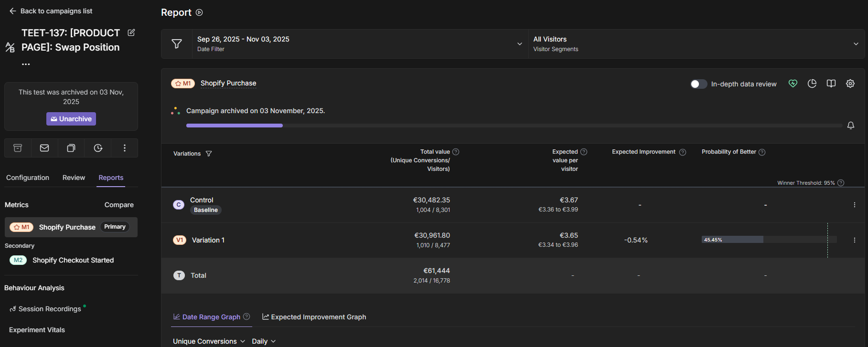868x347 pixels.
Task: Open the vertical dots menu in sidebar toolbar
Action: click(125, 148)
